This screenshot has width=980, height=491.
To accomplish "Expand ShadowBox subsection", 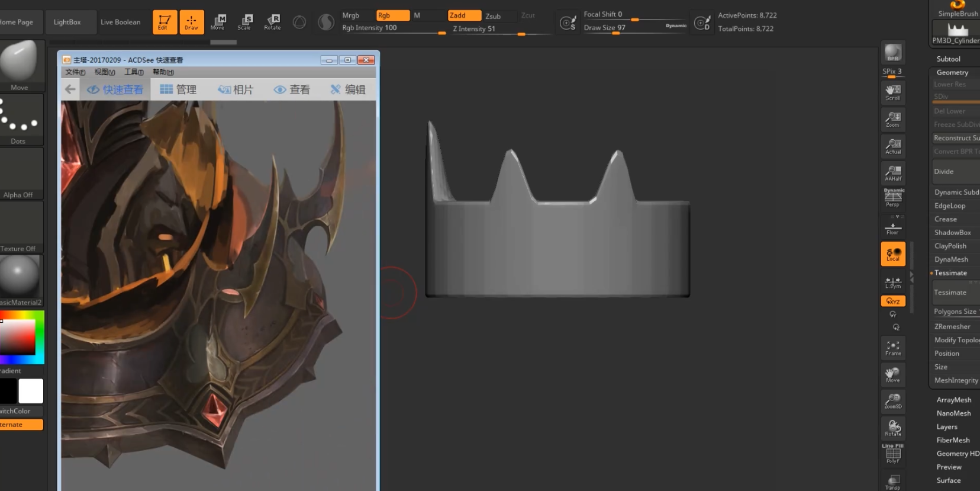I will (952, 233).
